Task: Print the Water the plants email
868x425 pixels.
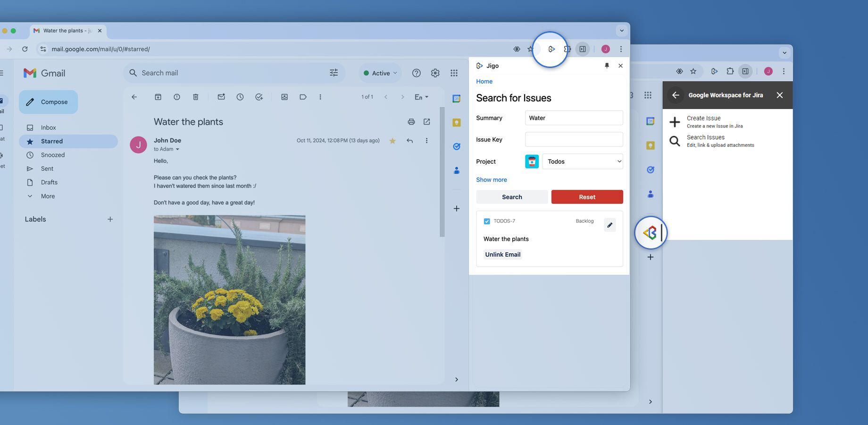Action: 411,122
